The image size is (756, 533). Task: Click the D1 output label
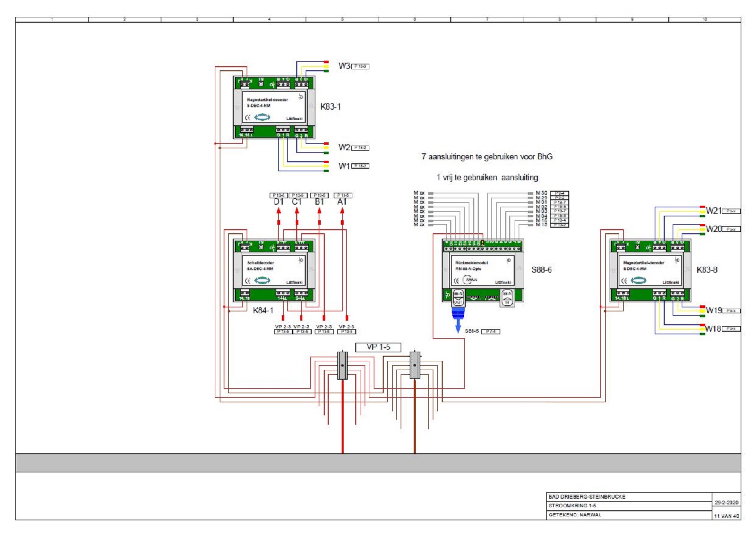point(279,202)
